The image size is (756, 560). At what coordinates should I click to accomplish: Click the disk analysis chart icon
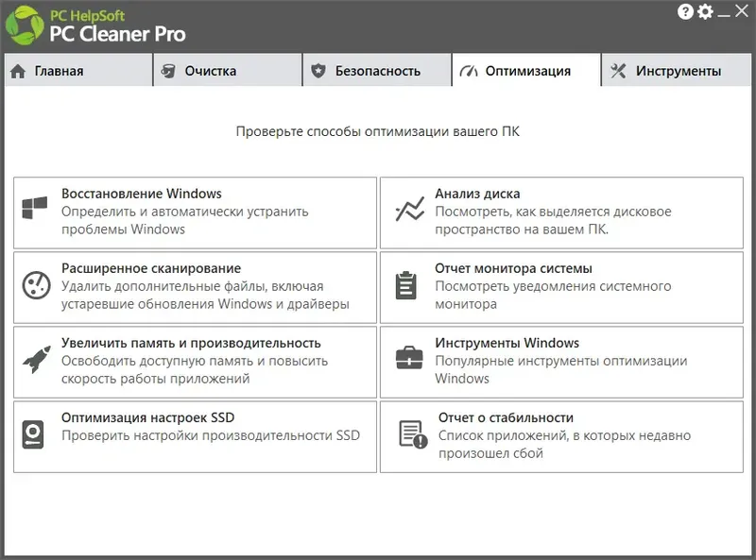[x=409, y=210]
